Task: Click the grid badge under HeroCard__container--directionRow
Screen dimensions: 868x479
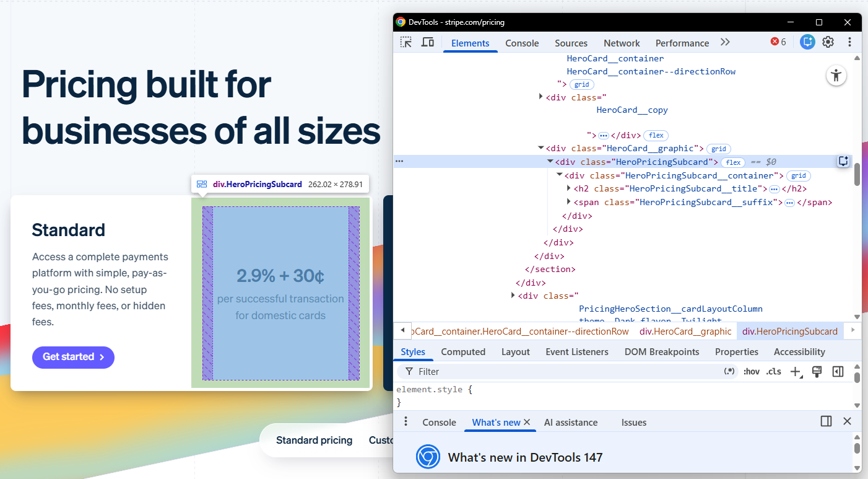Action: click(581, 84)
